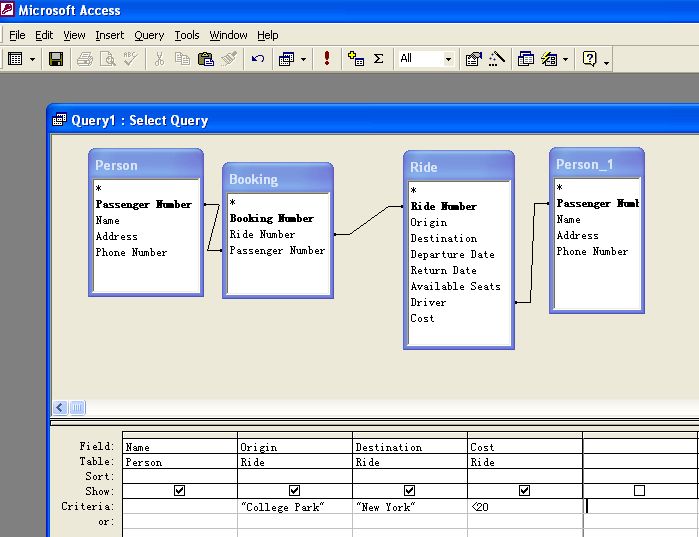Viewport: 699px width, 537px height.
Task: Run the query with the exclamation icon
Action: [x=326, y=59]
